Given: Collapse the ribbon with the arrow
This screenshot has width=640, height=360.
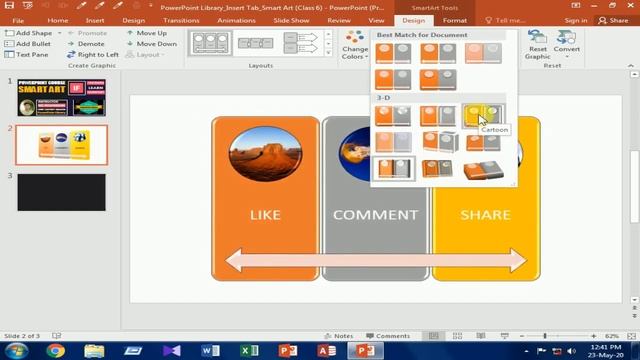Looking at the screenshot, I should pos(631,65).
